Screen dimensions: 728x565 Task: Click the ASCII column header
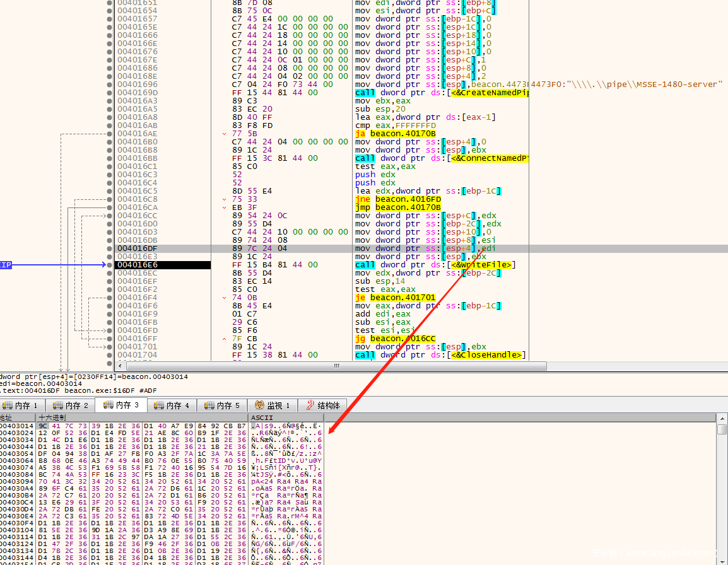pos(262,417)
